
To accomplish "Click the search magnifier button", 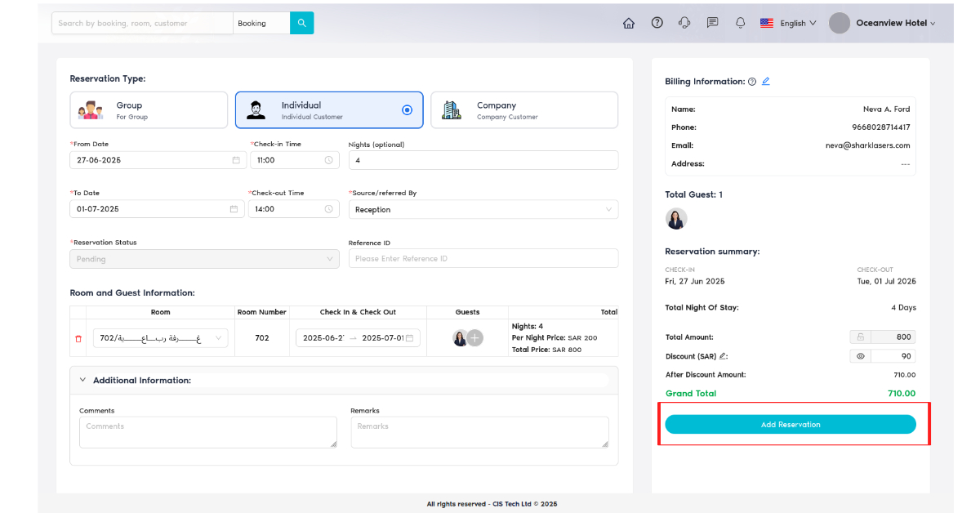I will tap(301, 23).
